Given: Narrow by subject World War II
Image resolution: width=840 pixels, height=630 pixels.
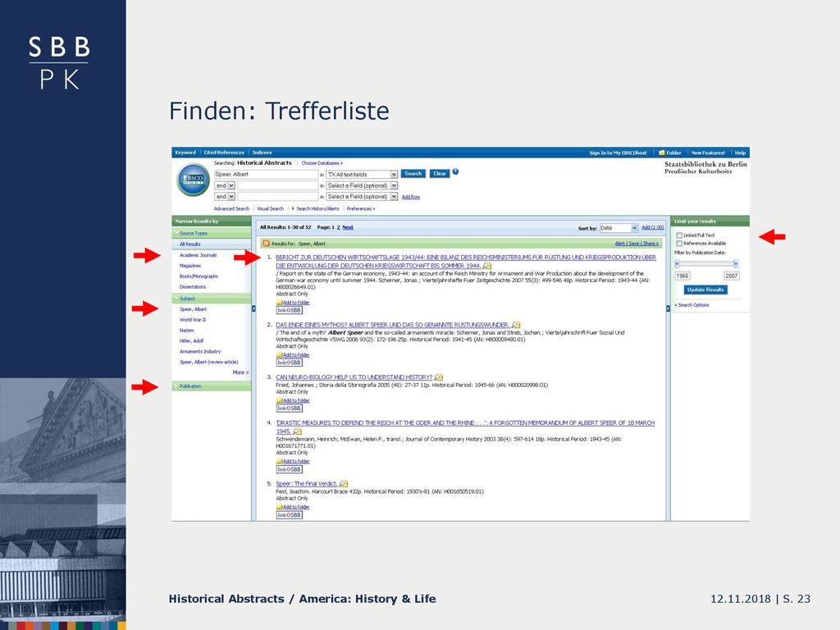Looking at the screenshot, I should coord(193,320).
